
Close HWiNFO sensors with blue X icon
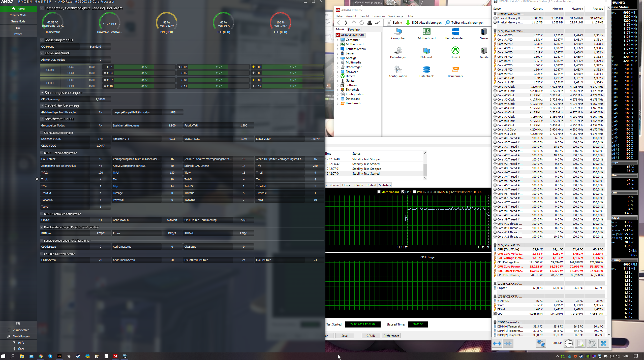pos(603,343)
